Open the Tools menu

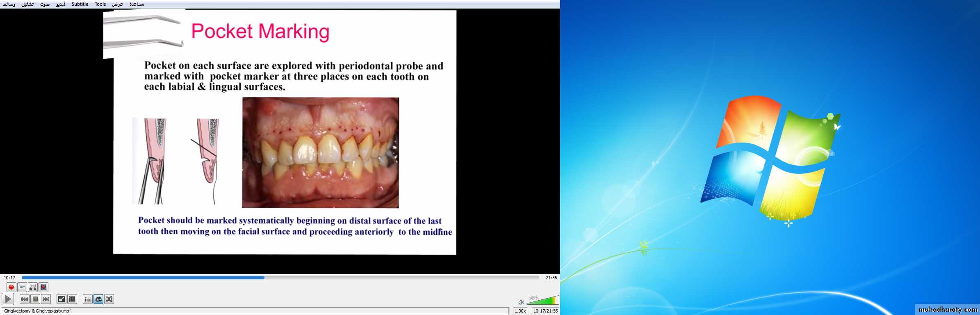tap(100, 4)
